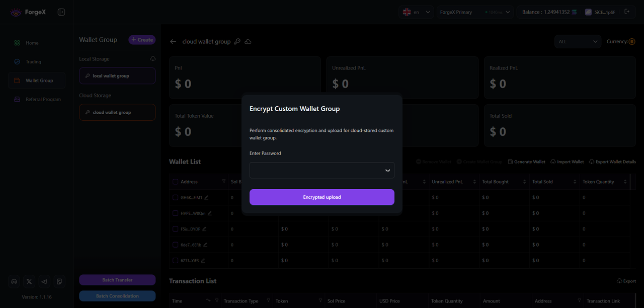Viewport: 644px width, 308px height.
Task: Check the HVPE...W8Qm wallet checkbox
Action: (x=176, y=213)
